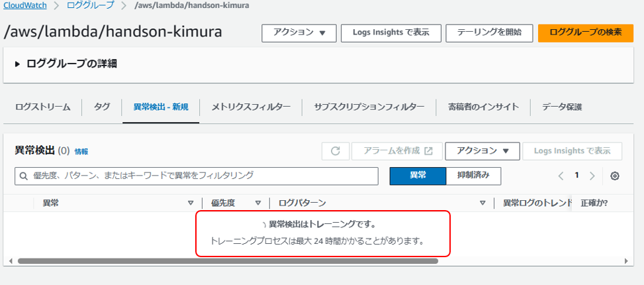The width and height of the screenshot is (644, 285).
Task: Click ロググループの検索 orange button
Action: [x=586, y=33]
